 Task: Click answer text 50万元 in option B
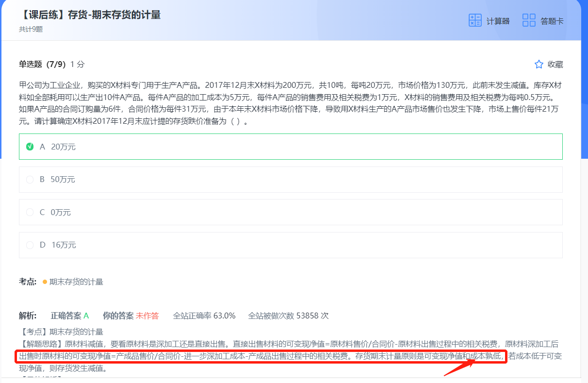[x=63, y=180]
